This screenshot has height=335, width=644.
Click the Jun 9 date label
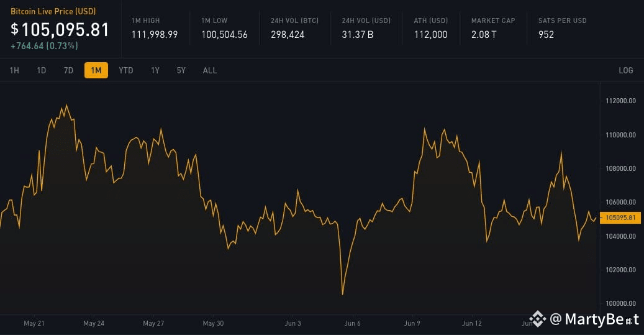(x=412, y=323)
